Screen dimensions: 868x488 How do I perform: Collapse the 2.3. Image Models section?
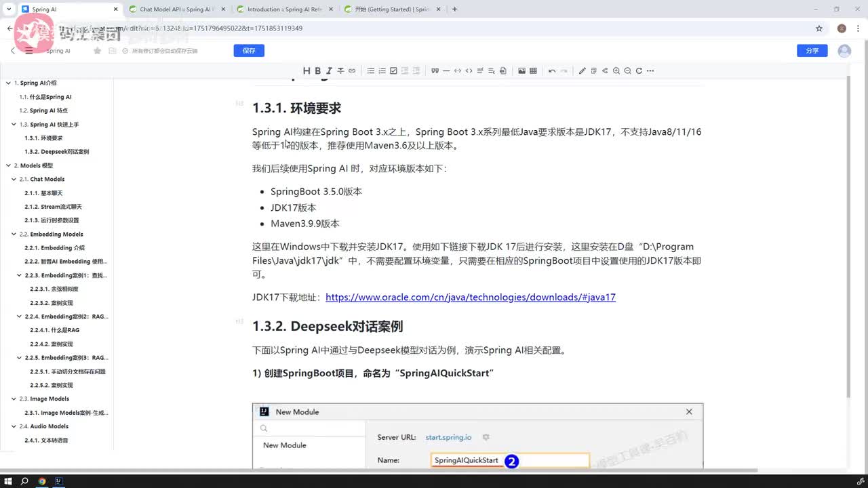(x=14, y=399)
